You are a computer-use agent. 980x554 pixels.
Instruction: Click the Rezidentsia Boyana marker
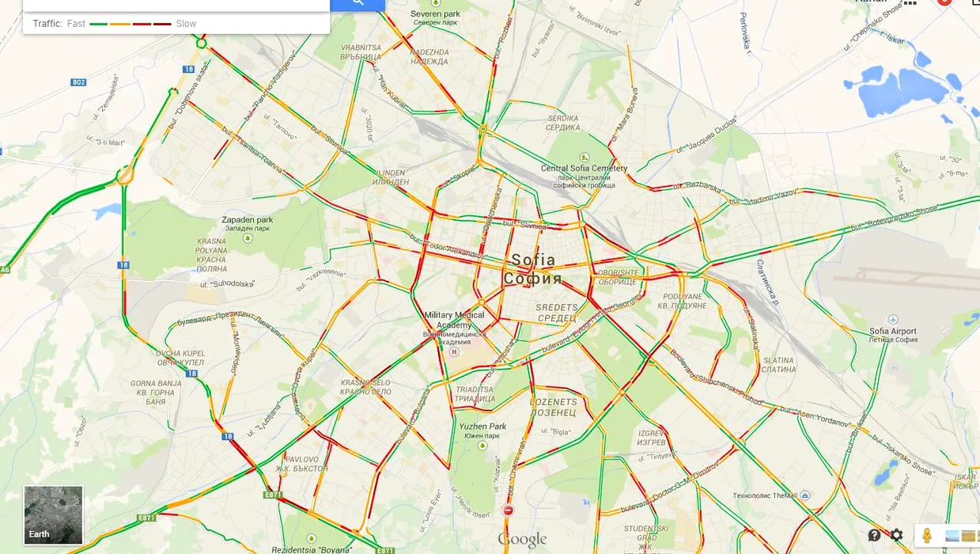click(x=311, y=538)
